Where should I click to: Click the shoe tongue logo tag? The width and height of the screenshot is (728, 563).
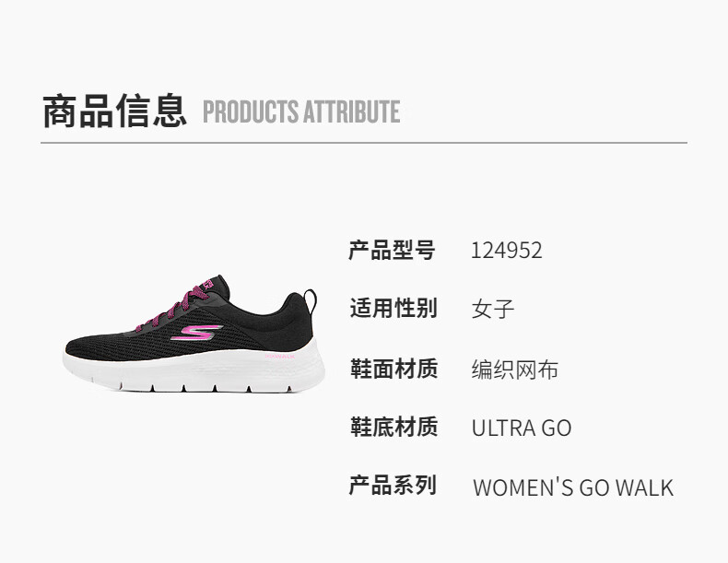[x=207, y=284]
